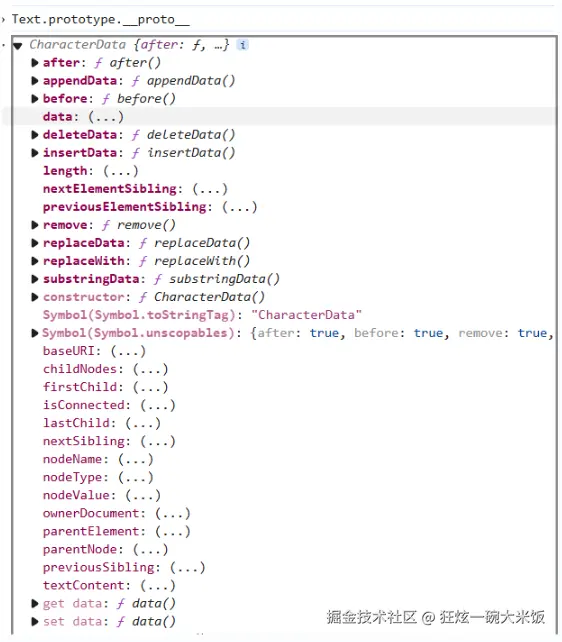Viewport: 562px width, 642px height.
Task: Invoke the nodeType (...) getter
Action: 135,477
